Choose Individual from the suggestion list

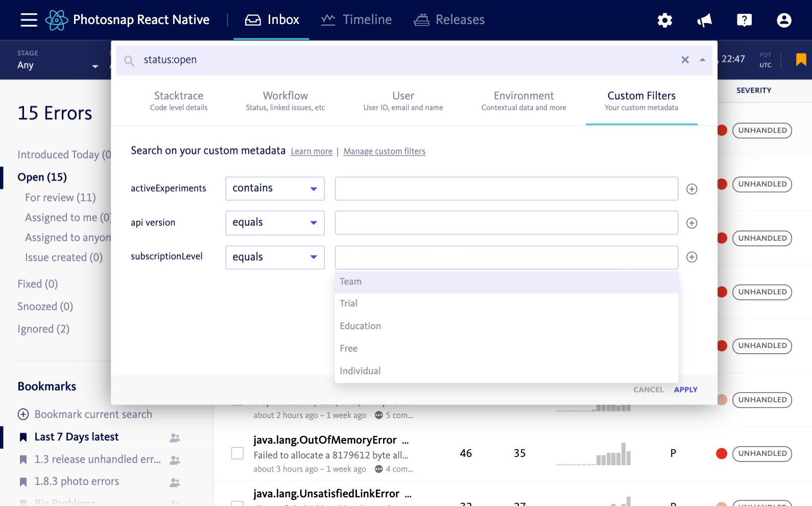pos(506,371)
